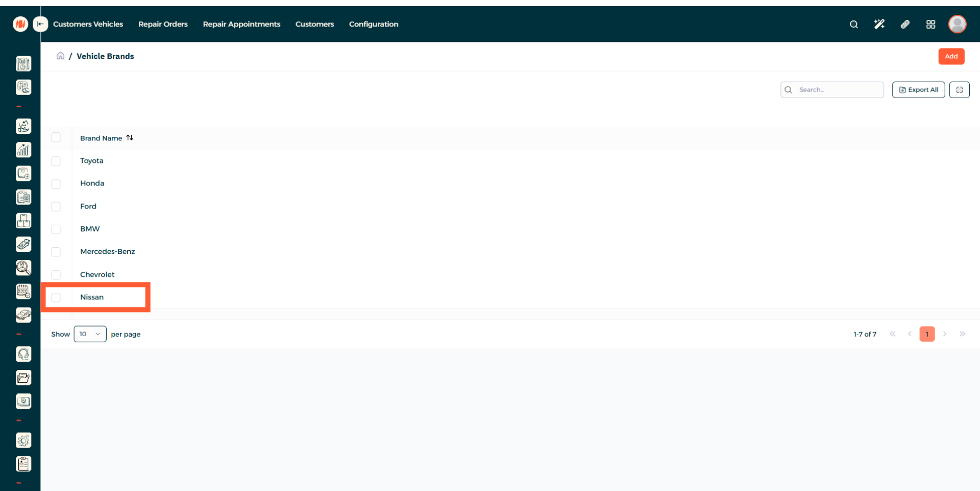Click the Add button
Screen dimensions: 980x491
(x=951, y=56)
